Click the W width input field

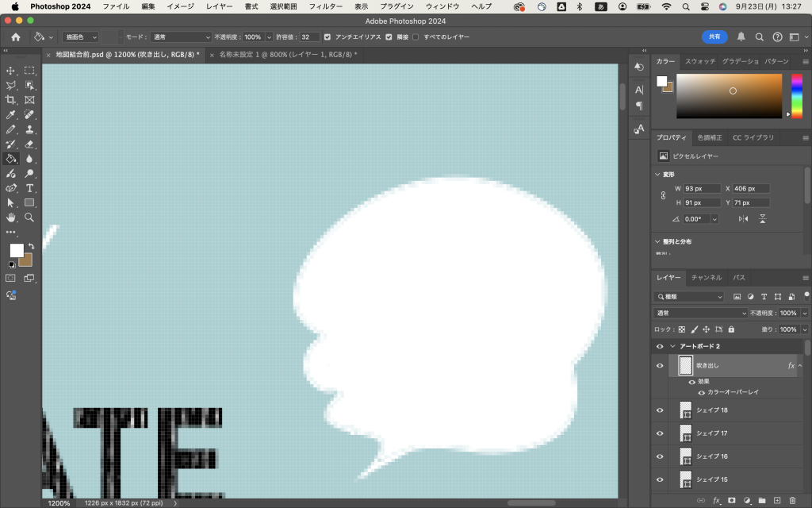pyautogui.click(x=702, y=189)
